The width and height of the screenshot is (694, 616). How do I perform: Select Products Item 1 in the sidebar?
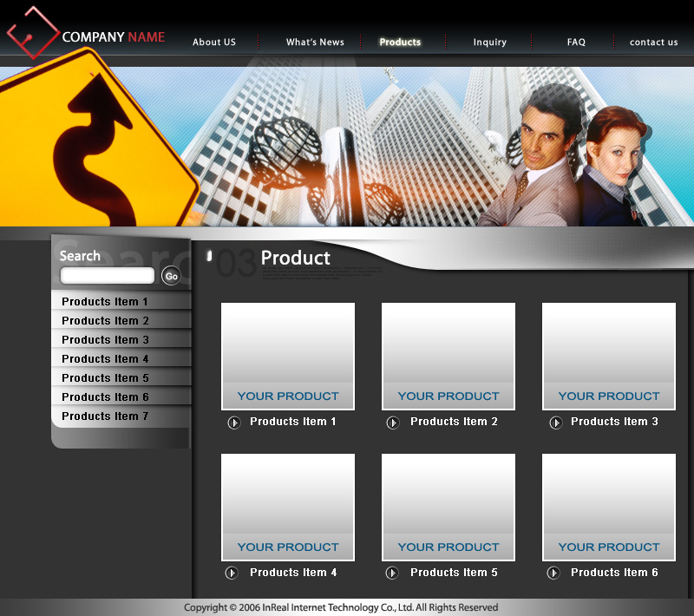[105, 302]
